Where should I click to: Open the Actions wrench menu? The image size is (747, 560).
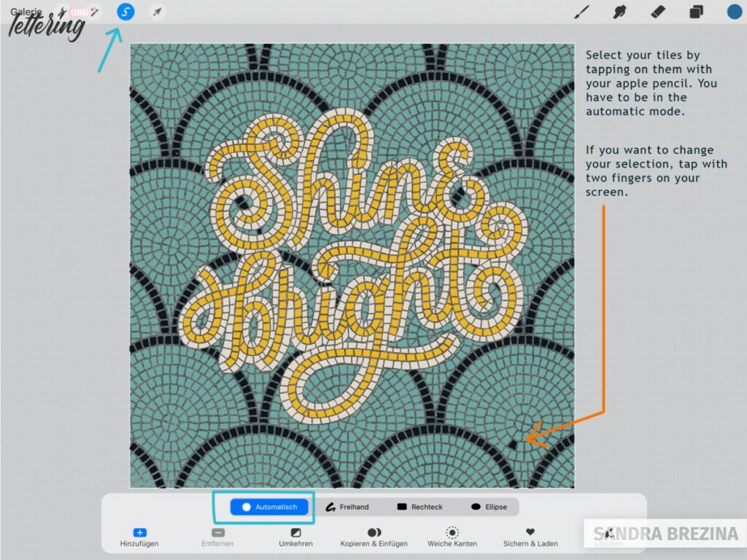pos(63,12)
